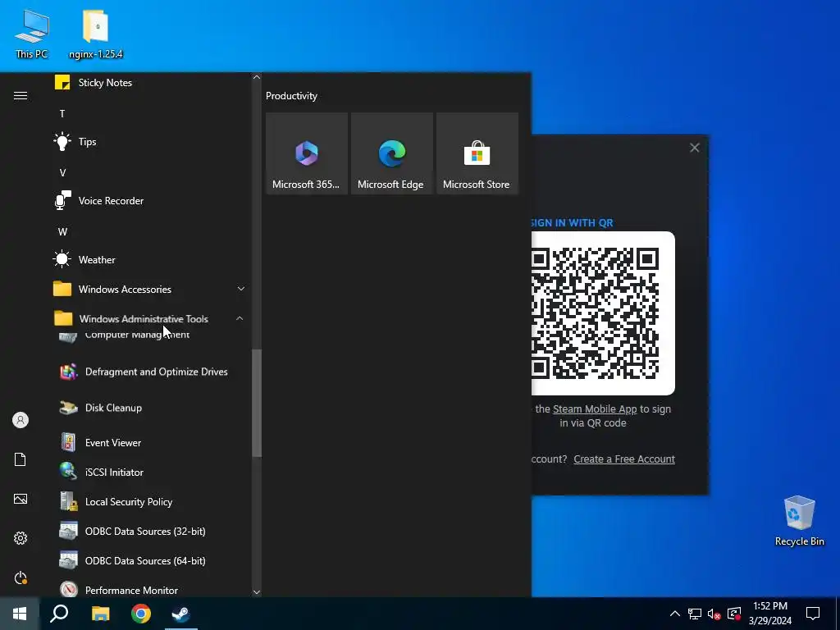Open the user account icon in Start

pyautogui.click(x=21, y=420)
